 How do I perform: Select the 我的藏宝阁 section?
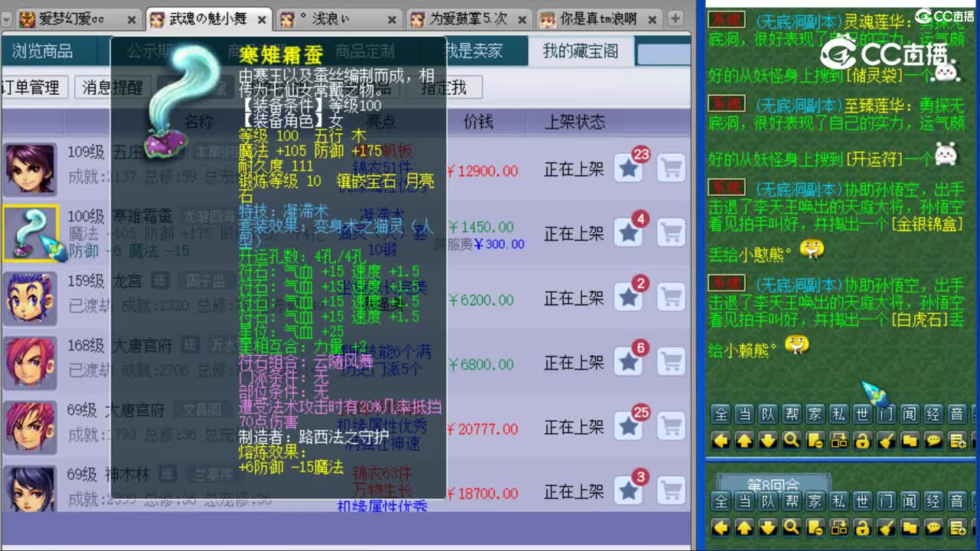(580, 51)
